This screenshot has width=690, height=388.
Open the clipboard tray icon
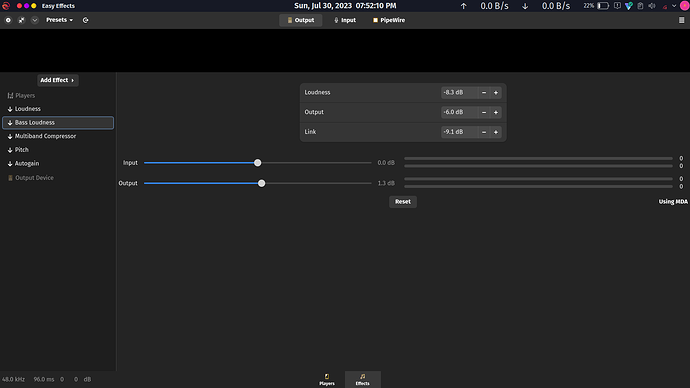click(x=640, y=6)
